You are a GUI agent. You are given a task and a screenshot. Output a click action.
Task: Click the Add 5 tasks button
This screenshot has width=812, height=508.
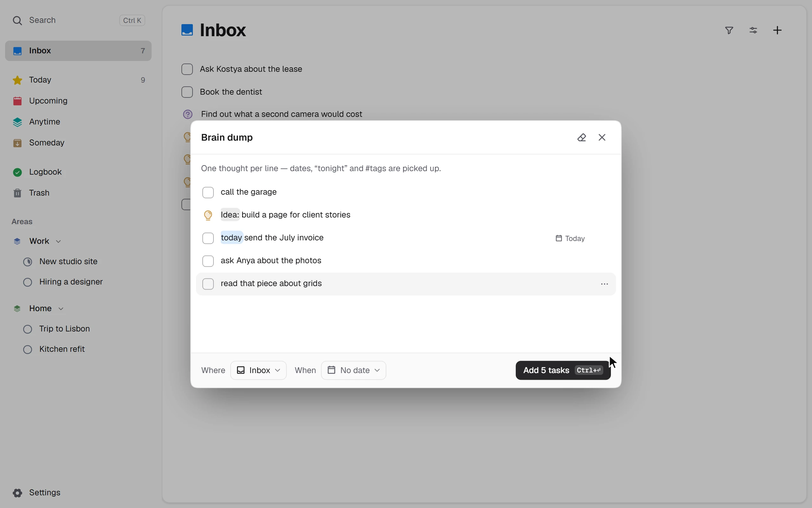click(563, 370)
